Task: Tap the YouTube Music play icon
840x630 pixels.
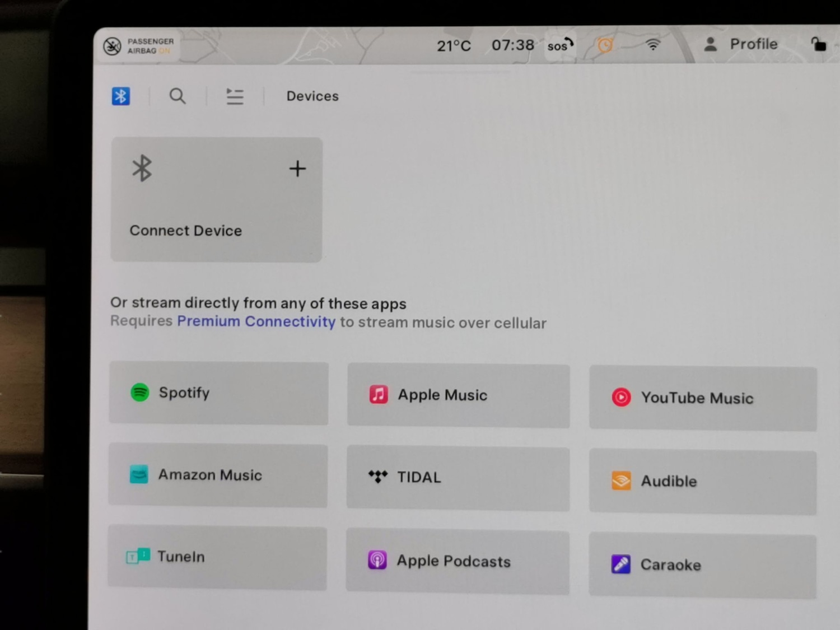Action: pyautogui.click(x=621, y=397)
